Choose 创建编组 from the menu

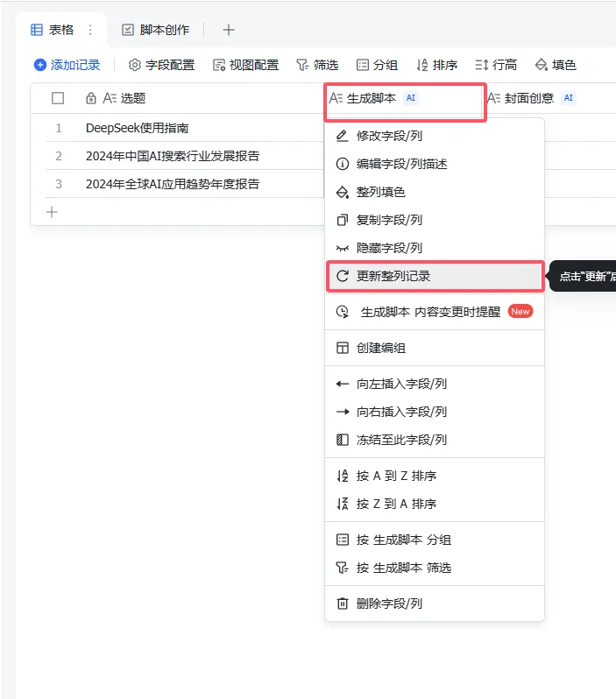pyautogui.click(x=435, y=348)
